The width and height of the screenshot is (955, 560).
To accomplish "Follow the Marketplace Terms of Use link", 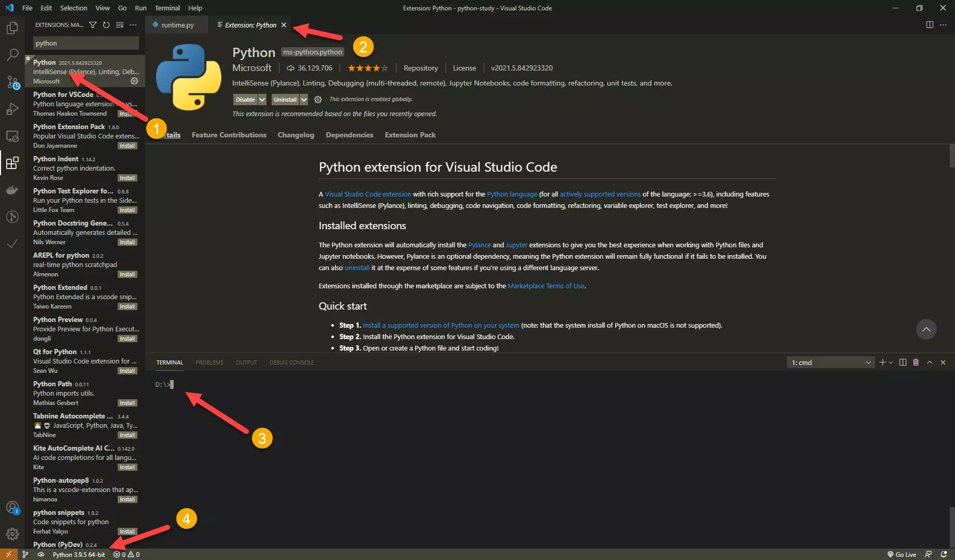I will tap(546, 286).
